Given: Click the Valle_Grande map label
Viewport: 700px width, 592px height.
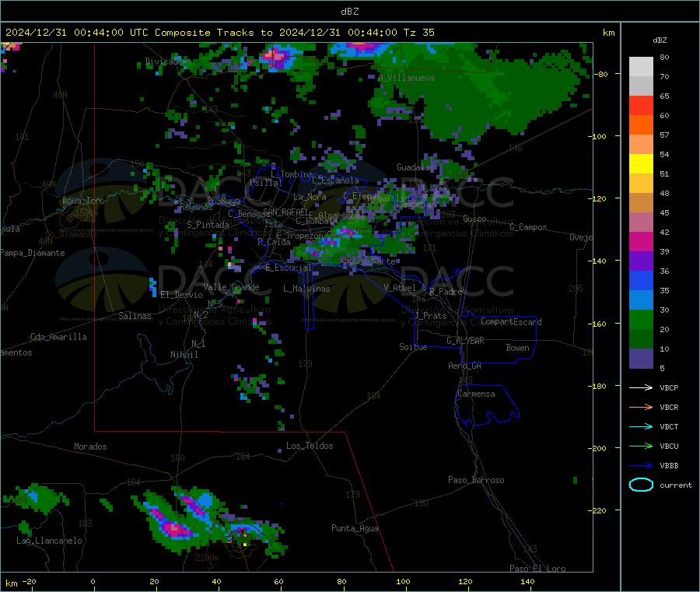Looking at the screenshot, I should [x=231, y=287].
